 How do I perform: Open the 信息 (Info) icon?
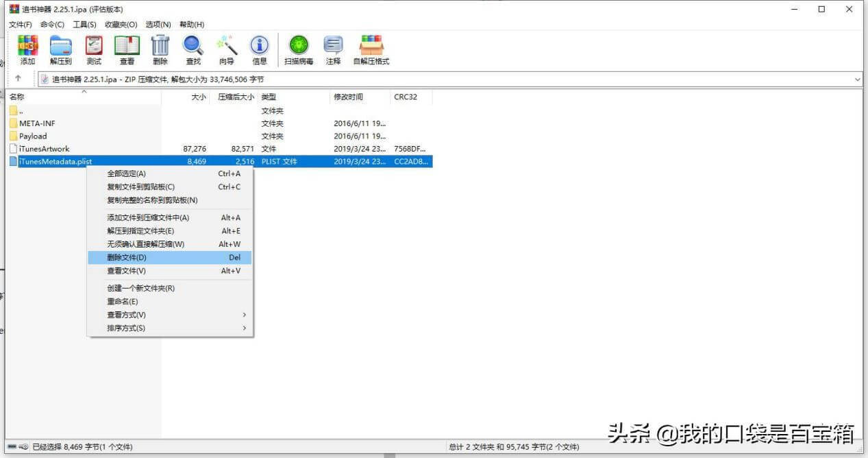tap(259, 49)
